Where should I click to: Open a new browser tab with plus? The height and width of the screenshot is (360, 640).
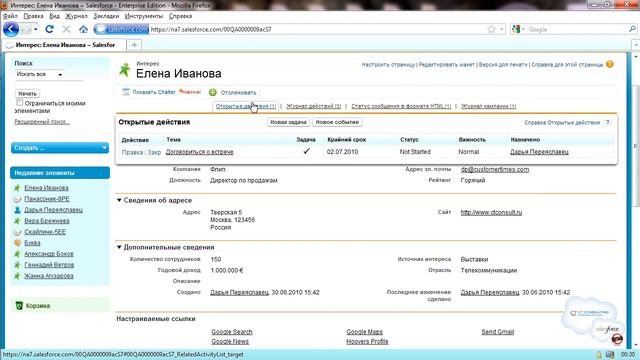(x=134, y=44)
